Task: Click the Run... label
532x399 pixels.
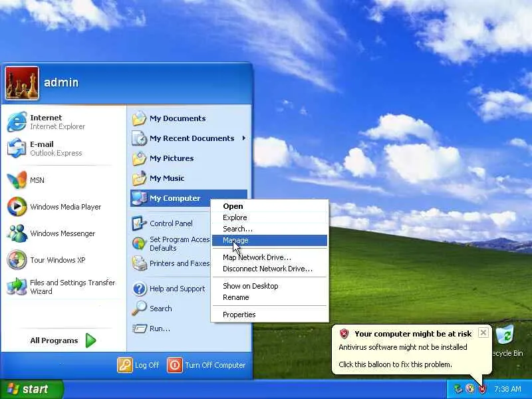Action: [x=160, y=329]
